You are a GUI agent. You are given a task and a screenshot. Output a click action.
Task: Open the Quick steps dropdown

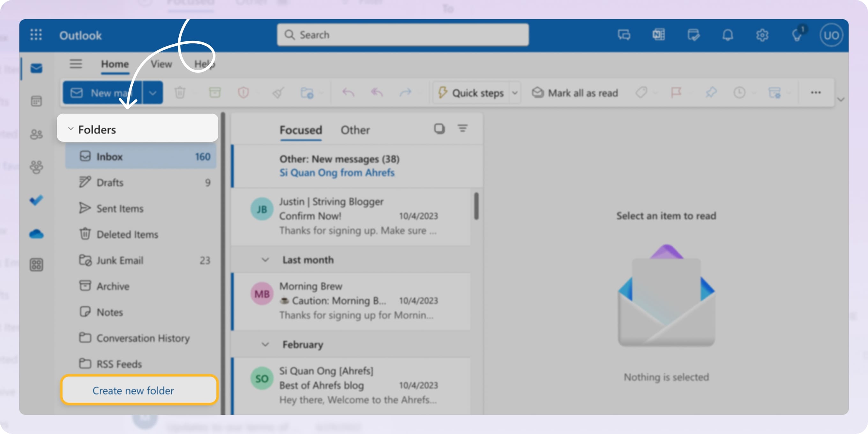click(x=515, y=93)
